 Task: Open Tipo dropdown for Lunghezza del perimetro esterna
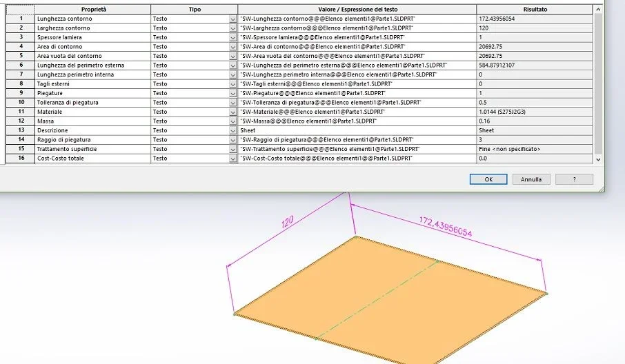point(233,65)
